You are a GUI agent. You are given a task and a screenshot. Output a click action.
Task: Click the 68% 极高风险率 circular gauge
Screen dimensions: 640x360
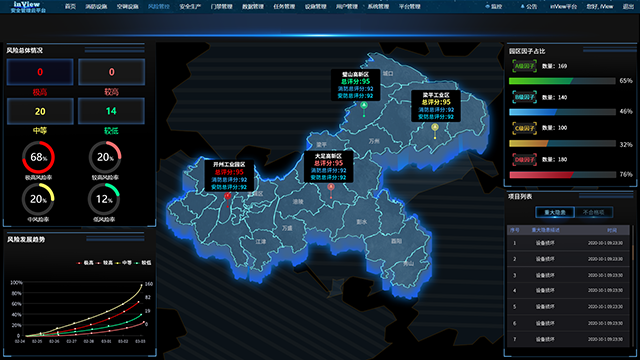pos(38,157)
